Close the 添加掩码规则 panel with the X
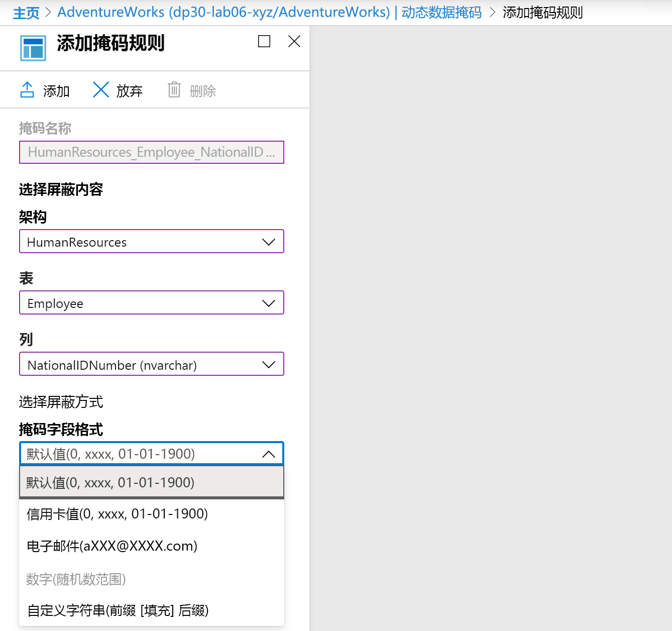Screen dimensions: 672x631 (x=294, y=42)
